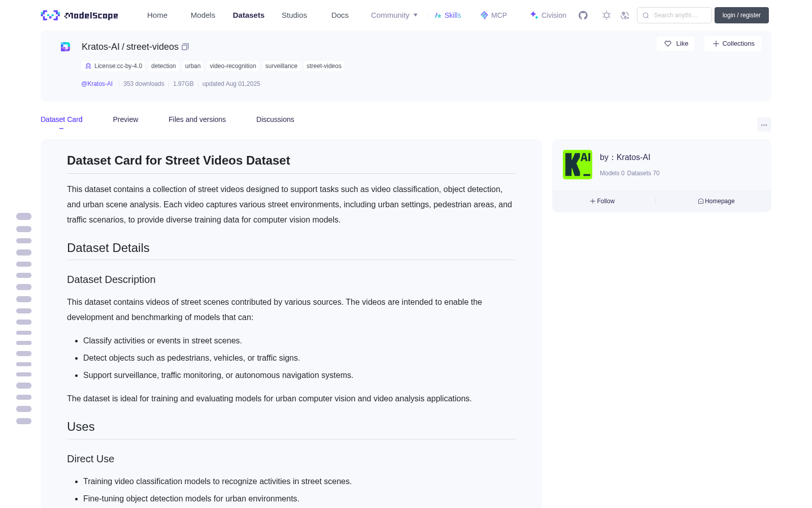The width and height of the screenshot is (812, 508).
Task: Click the by: Kratos-AI name
Action: 625,157
